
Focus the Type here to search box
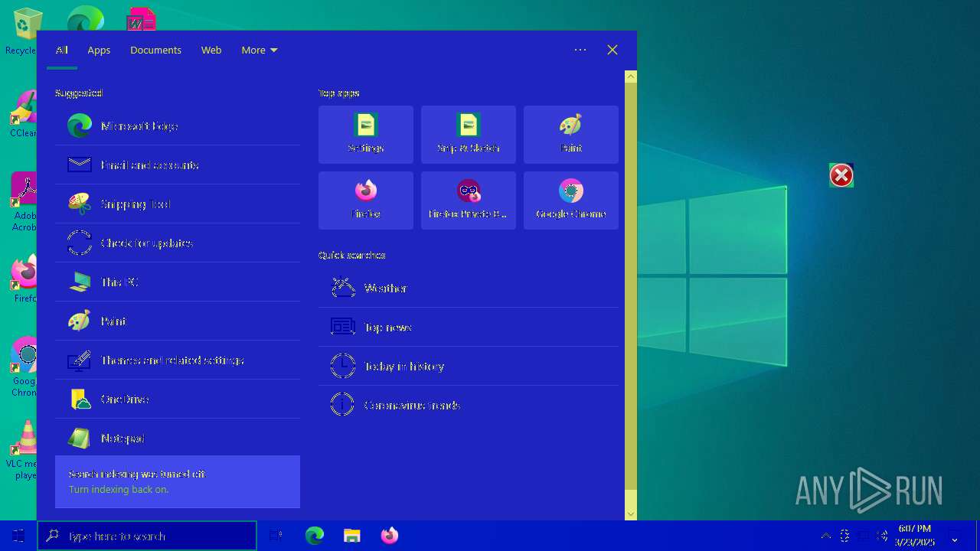coord(147,536)
